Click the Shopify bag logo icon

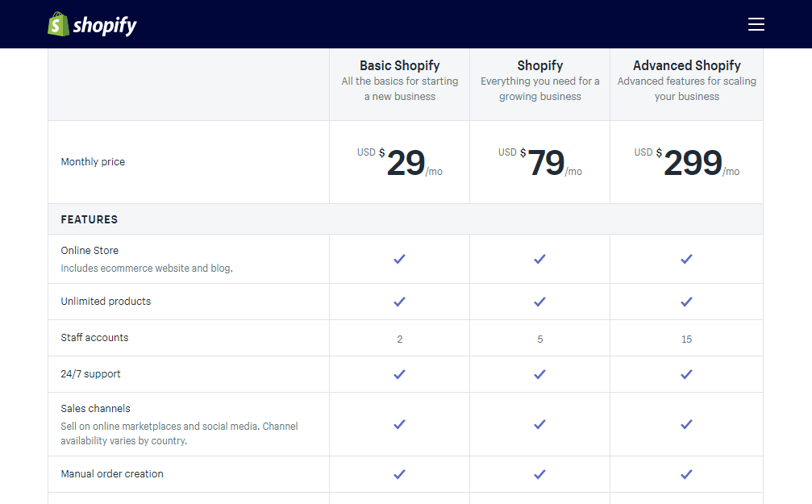pos(56,24)
